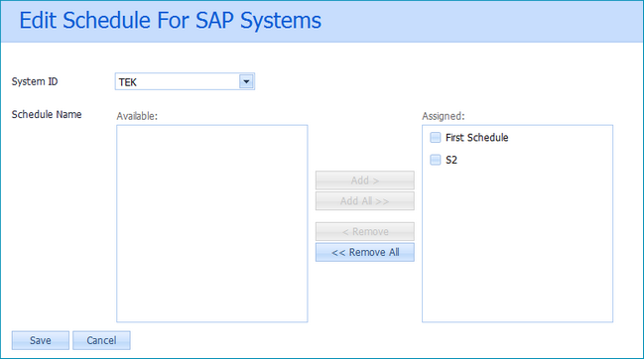644x359 pixels.
Task: Click the Schedule Name label
Action: pos(47,114)
